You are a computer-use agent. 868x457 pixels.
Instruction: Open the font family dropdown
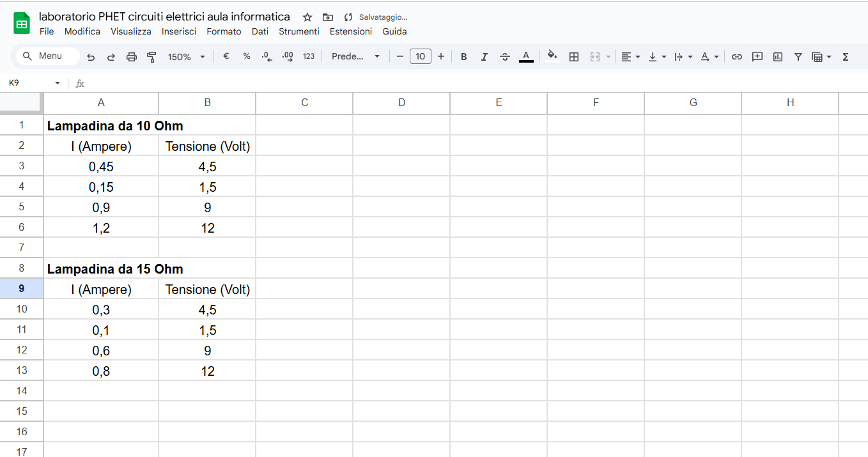click(x=355, y=56)
